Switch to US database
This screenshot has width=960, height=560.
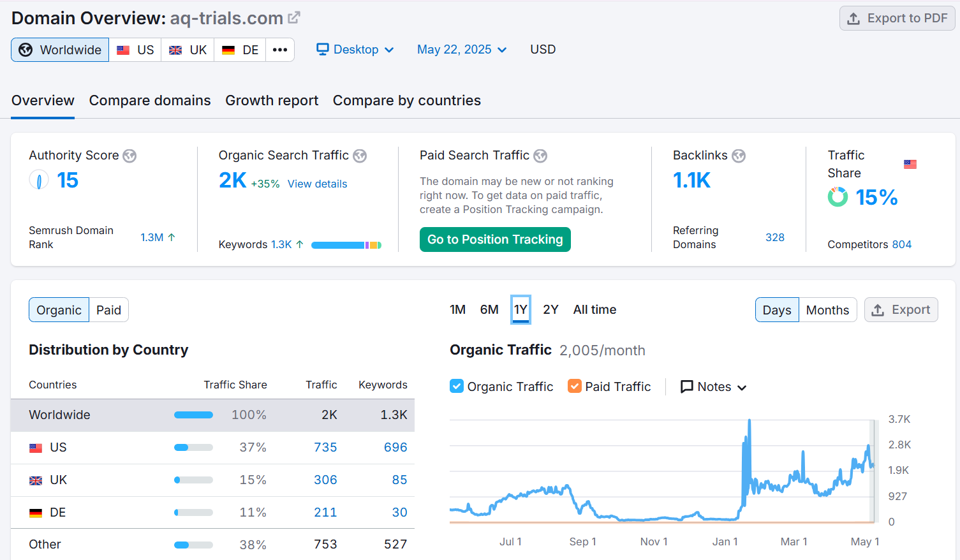click(135, 50)
